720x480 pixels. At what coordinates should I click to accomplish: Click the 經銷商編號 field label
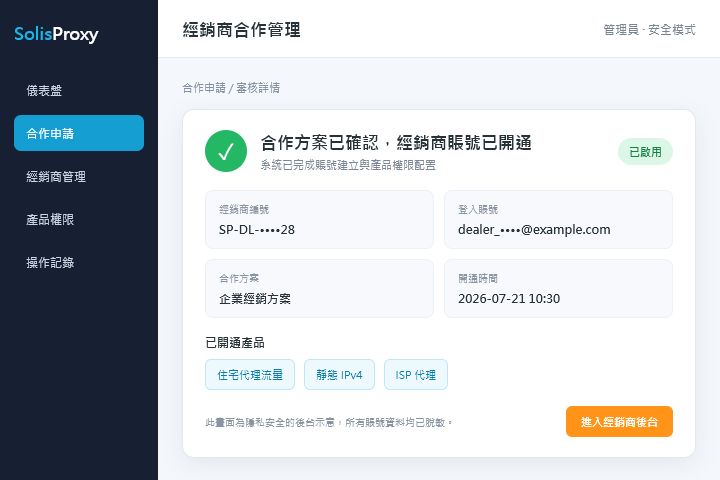pos(244,210)
